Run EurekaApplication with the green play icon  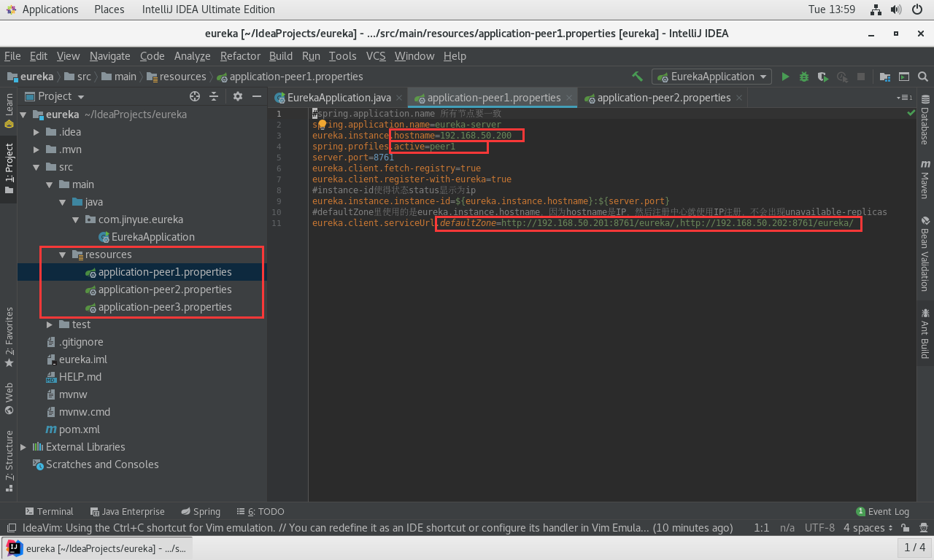pyautogui.click(x=785, y=77)
